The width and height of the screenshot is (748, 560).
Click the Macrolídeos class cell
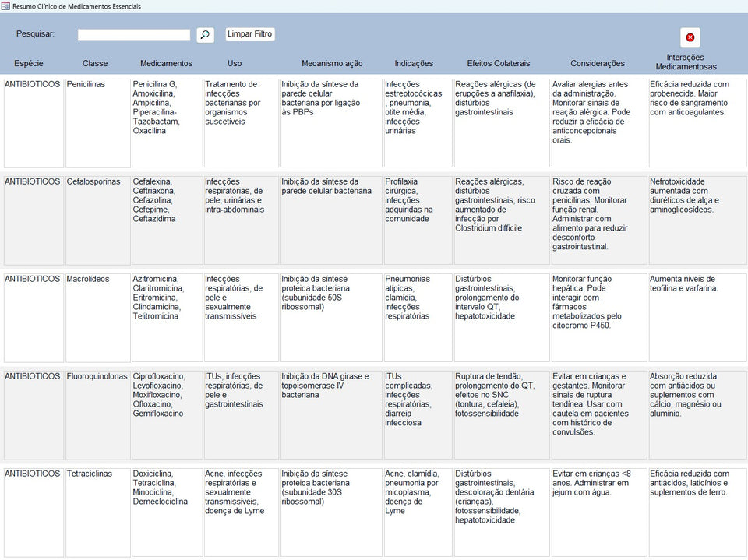tap(97, 317)
